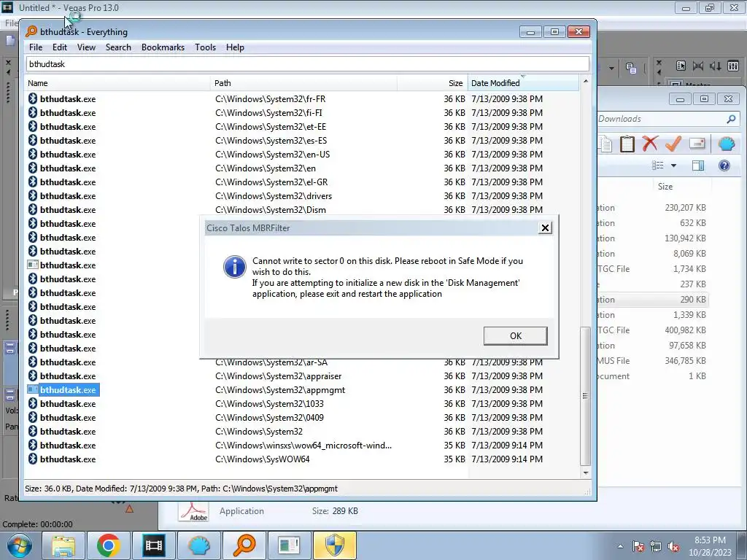Select bthudtask.exe in System32\fi-FI
This screenshot has width=747, height=560.
(68, 113)
